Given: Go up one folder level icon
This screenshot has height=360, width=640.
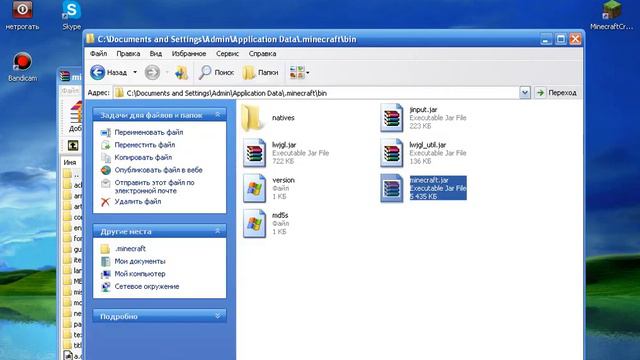Looking at the screenshot, I should (181, 73).
